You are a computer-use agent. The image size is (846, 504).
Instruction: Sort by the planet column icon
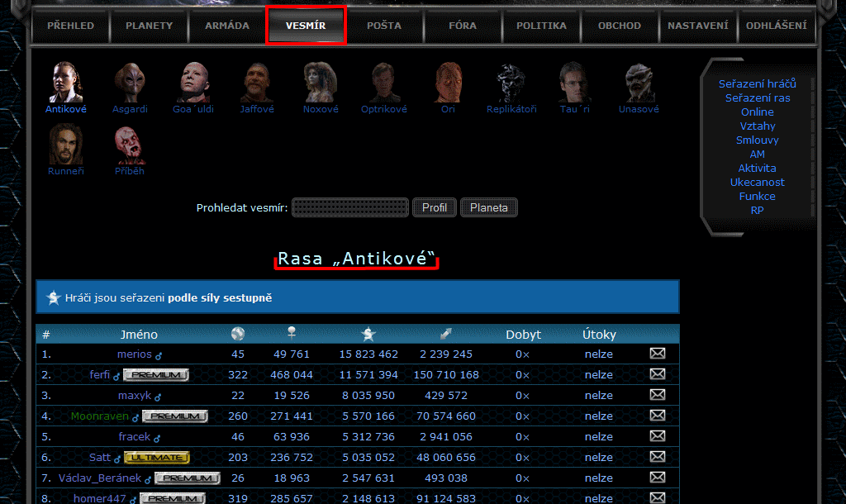238,334
